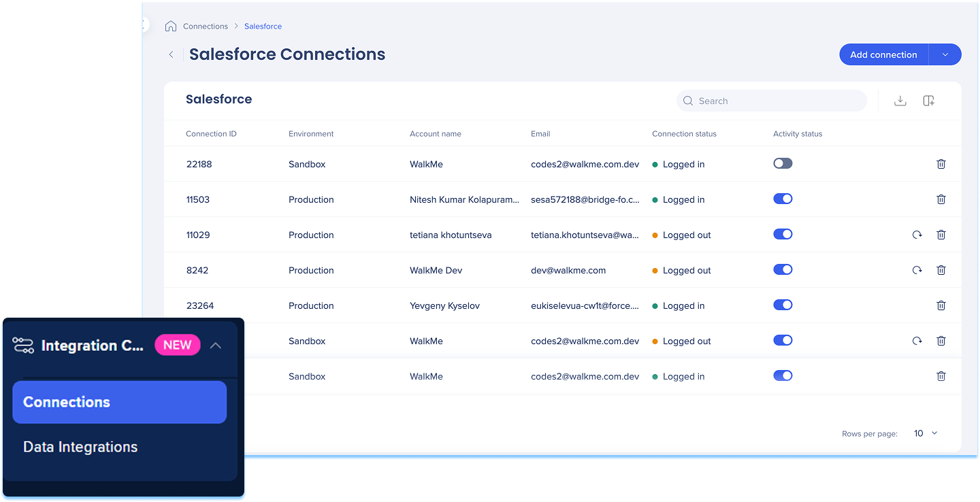
Task: Click email eukiselevua-cw1t@force...
Action: 585,305
